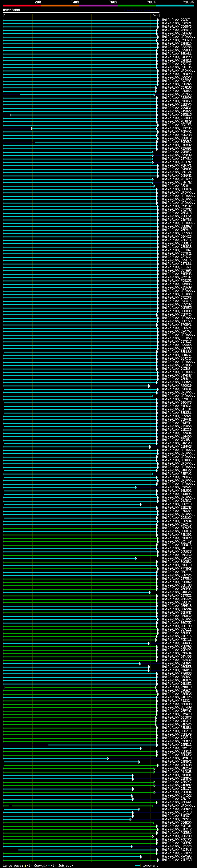Select the UniRef100_Q7XYB6 label
Image resolution: width=197 pixels, height=868 pixels.
pyautogui.click(x=176, y=128)
